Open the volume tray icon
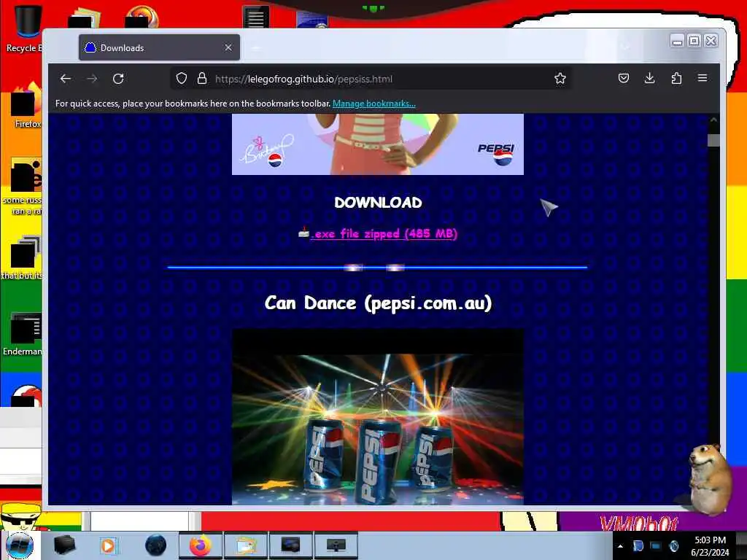Screen dimensions: 747x560 673,546
